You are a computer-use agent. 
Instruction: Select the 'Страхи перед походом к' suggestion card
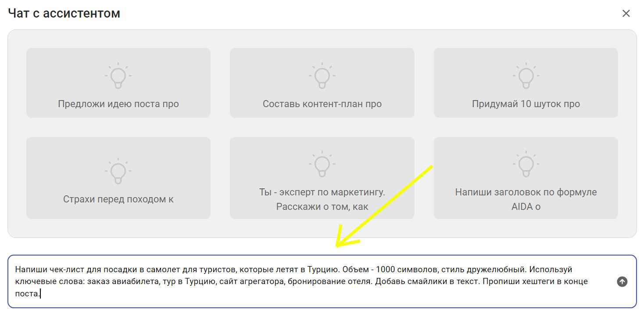[x=118, y=178]
